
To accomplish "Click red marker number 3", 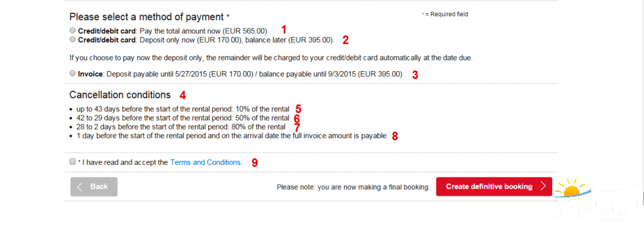I will [415, 75].
